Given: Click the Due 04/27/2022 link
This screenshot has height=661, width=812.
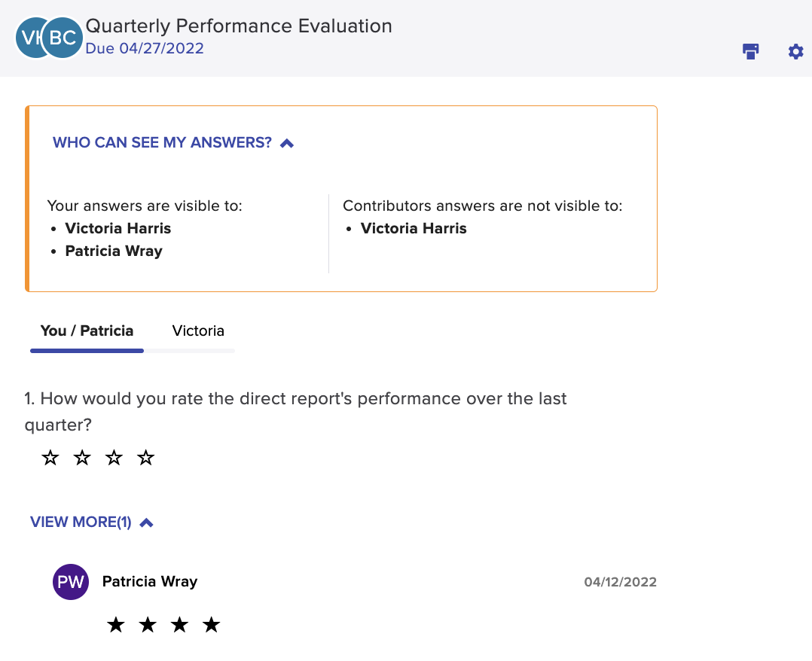Looking at the screenshot, I should click(145, 48).
